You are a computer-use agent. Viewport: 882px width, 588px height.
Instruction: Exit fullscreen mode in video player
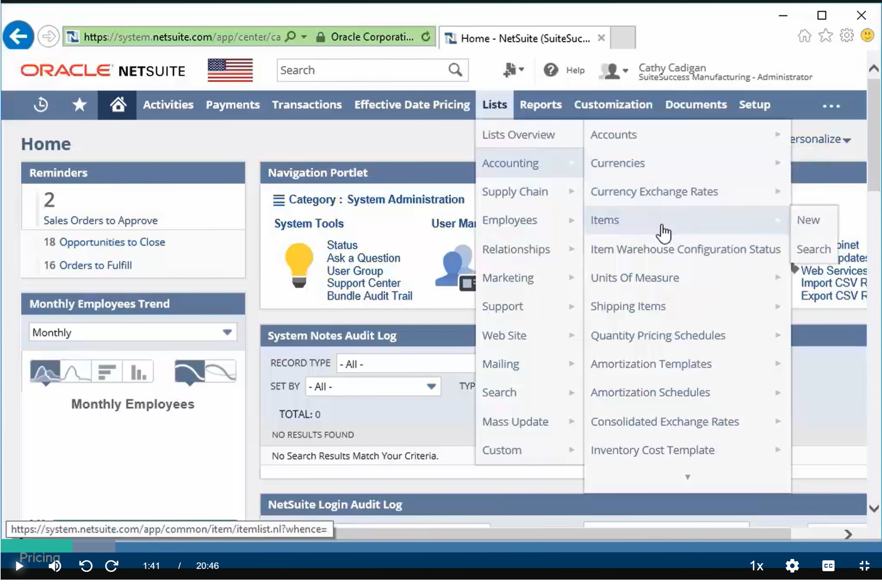point(864,565)
